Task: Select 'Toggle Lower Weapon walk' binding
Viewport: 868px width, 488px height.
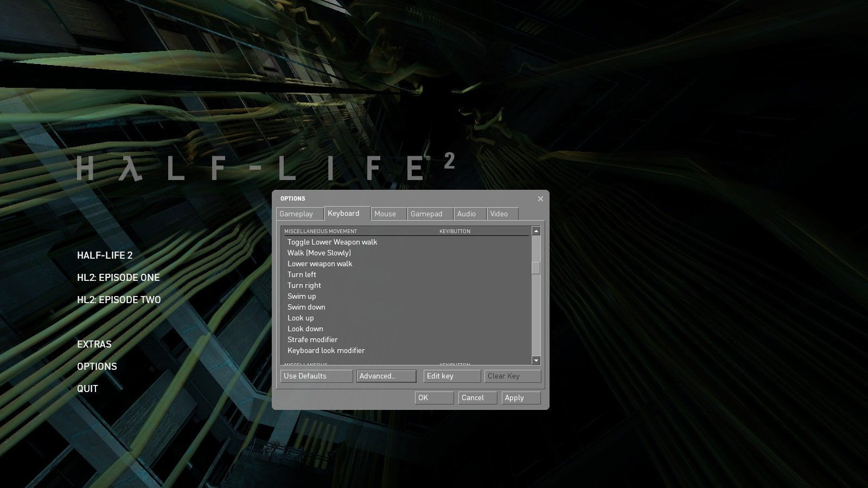Action: click(406, 242)
